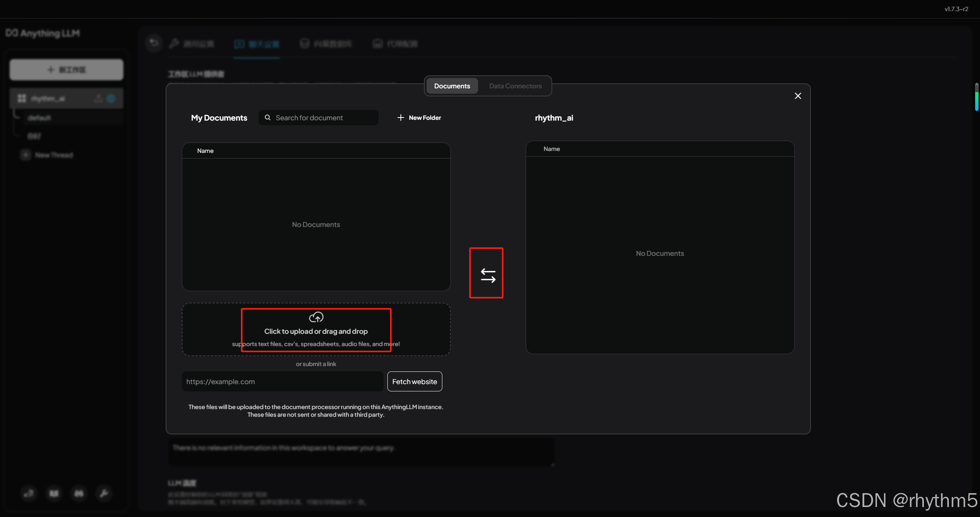Open the book docs icon in sidebar footer
The width and height of the screenshot is (980, 517).
[x=54, y=493]
